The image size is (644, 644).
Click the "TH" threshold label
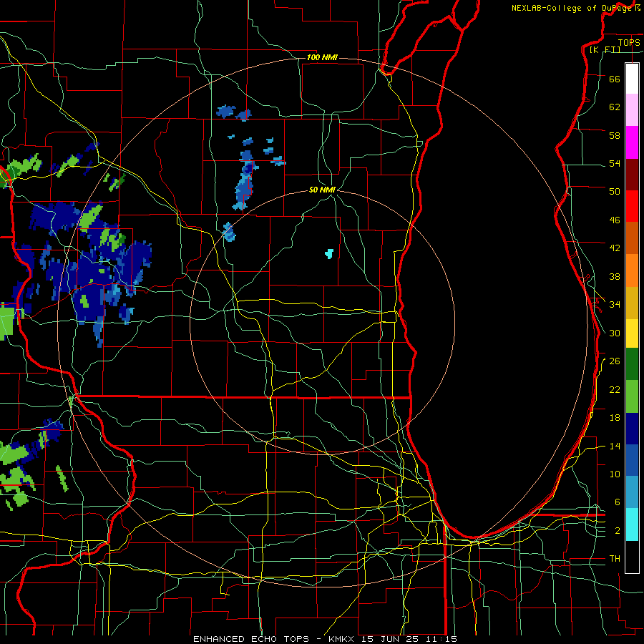[615, 559]
